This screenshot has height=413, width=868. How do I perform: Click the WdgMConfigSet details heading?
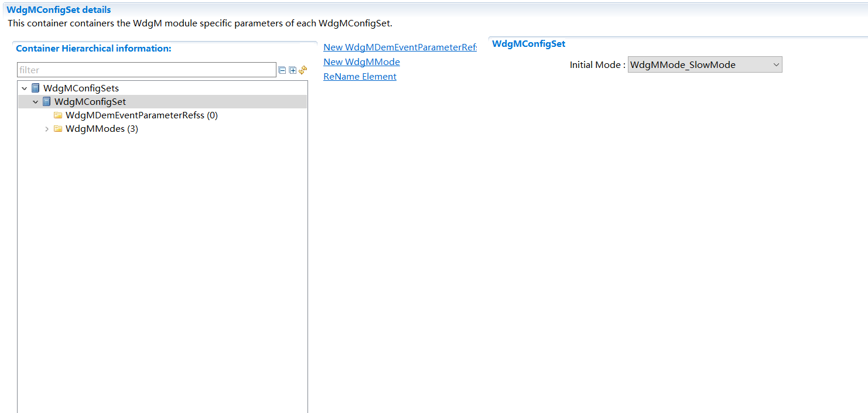coord(59,10)
